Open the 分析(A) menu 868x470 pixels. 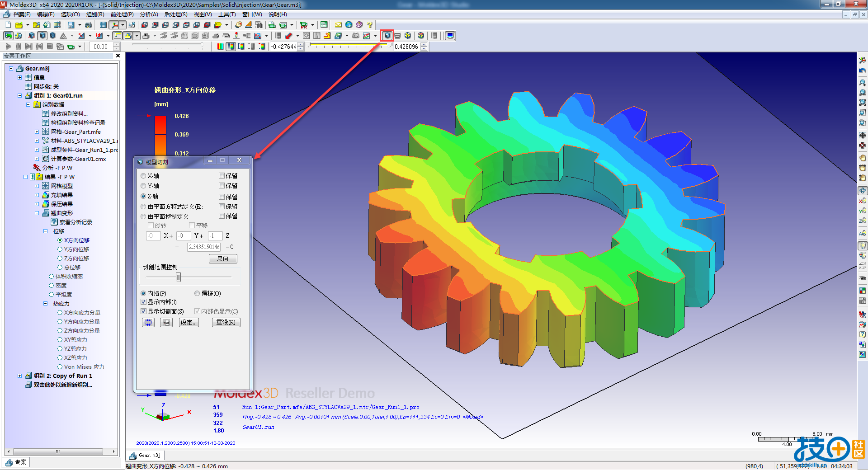pos(149,14)
